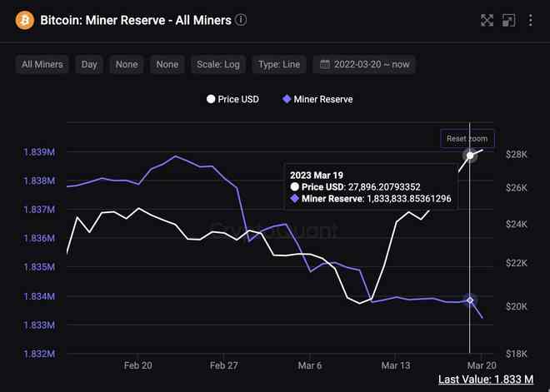Click the $28K right axis label

coord(517,154)
